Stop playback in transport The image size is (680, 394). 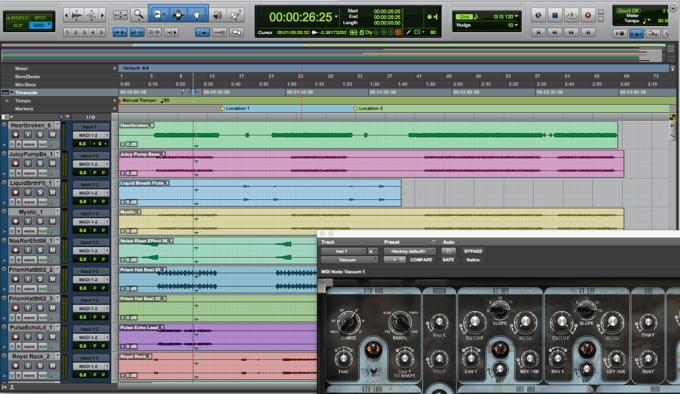555,15
